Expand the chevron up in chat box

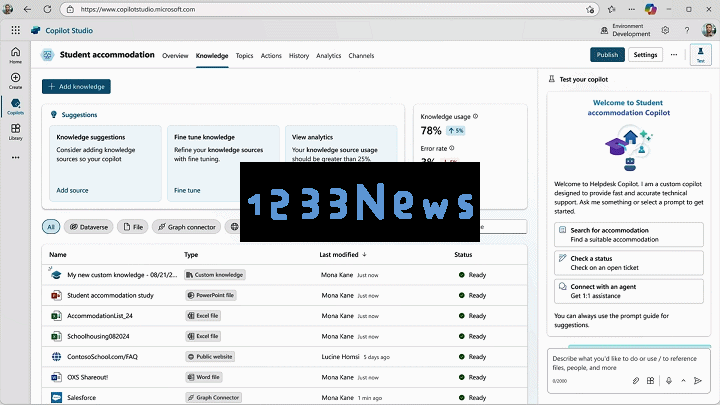point(683,381)
